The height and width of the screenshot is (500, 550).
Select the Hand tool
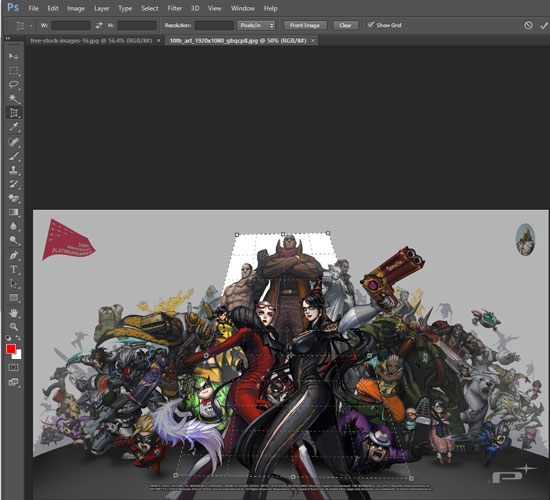14,313
